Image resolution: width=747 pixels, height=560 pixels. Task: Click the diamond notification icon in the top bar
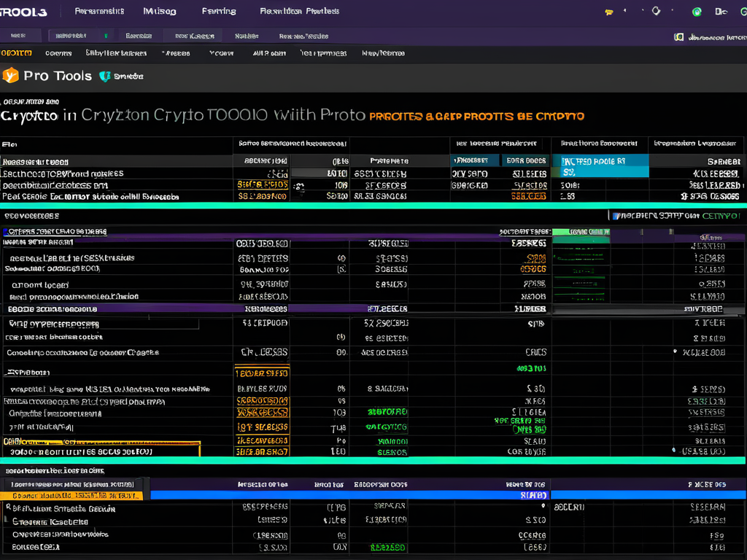click(657, 11)
